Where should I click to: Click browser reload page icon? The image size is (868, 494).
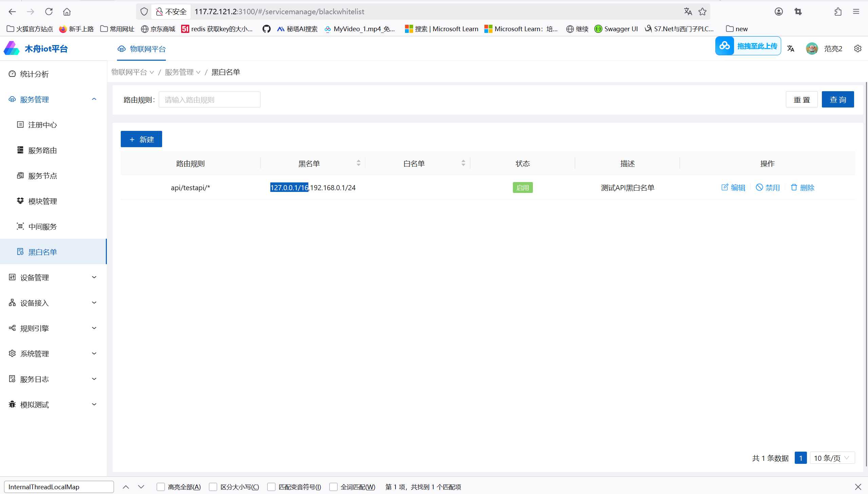coord(49,12)
